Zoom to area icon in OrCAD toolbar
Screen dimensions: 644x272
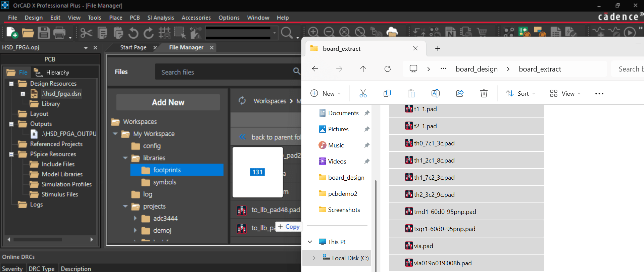click(344, 32)
